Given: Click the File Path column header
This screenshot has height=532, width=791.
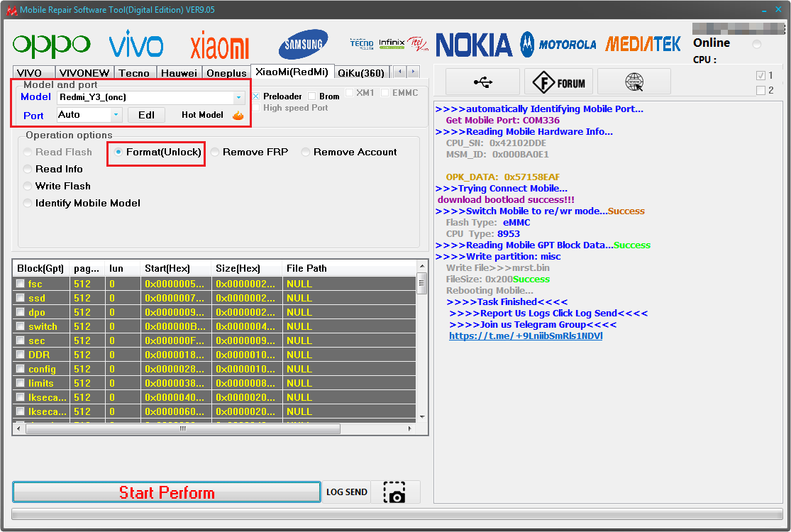Looking at the screenshot, I should pos(349,268).
